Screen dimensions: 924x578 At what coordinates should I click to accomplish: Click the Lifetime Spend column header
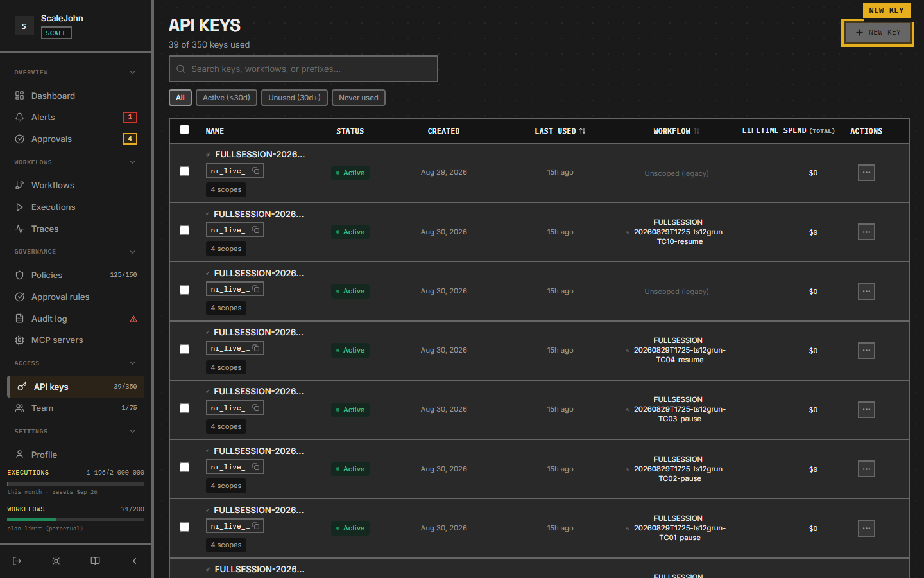coord(789,130)
